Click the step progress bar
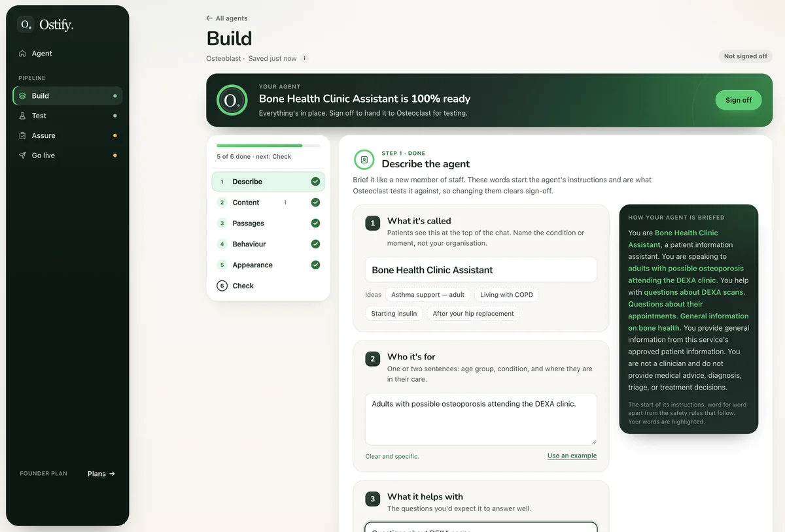785x532 pixels. 268,146
